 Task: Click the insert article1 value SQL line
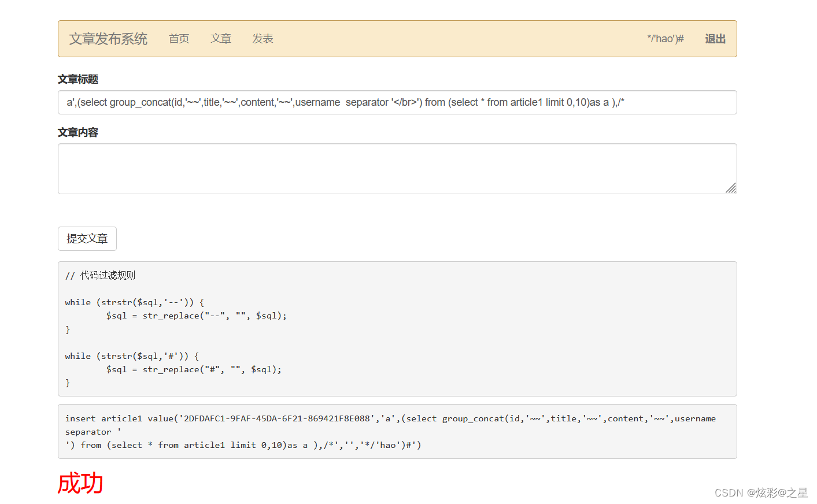[x=390, y=418]
